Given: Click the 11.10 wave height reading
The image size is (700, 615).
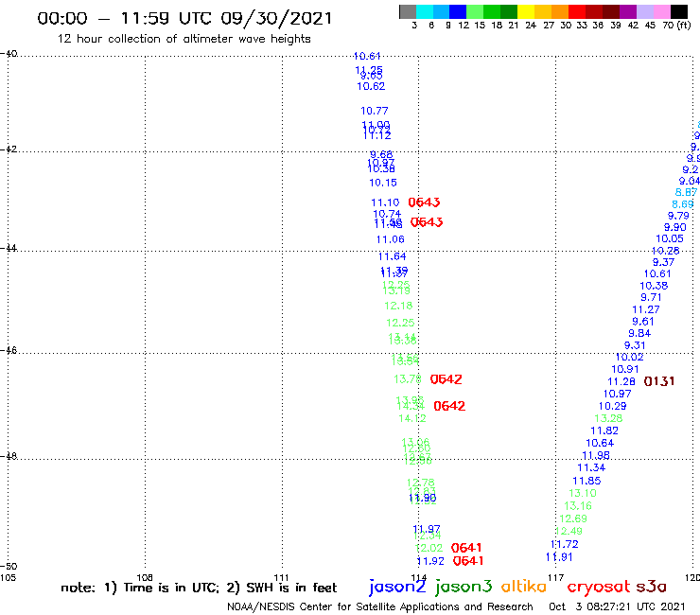Looking at the screenshot, I should 385,202.
